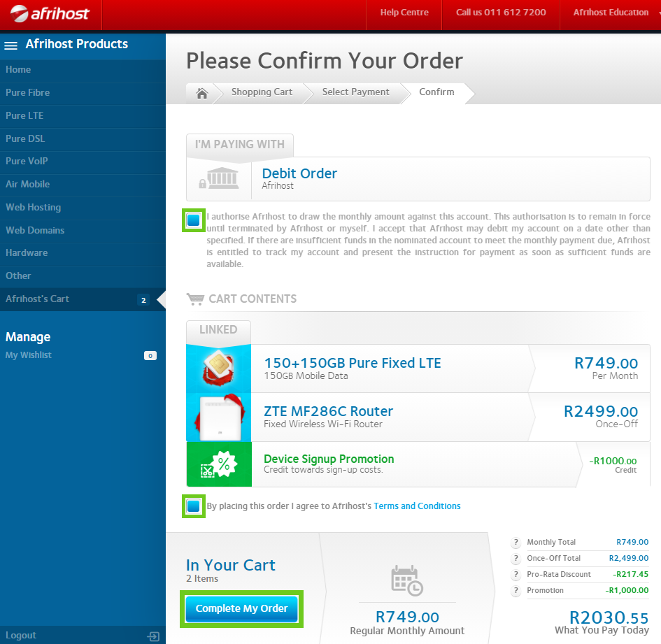Click the ZTE MF286C Router thumbnail

[x=218, y=417]
